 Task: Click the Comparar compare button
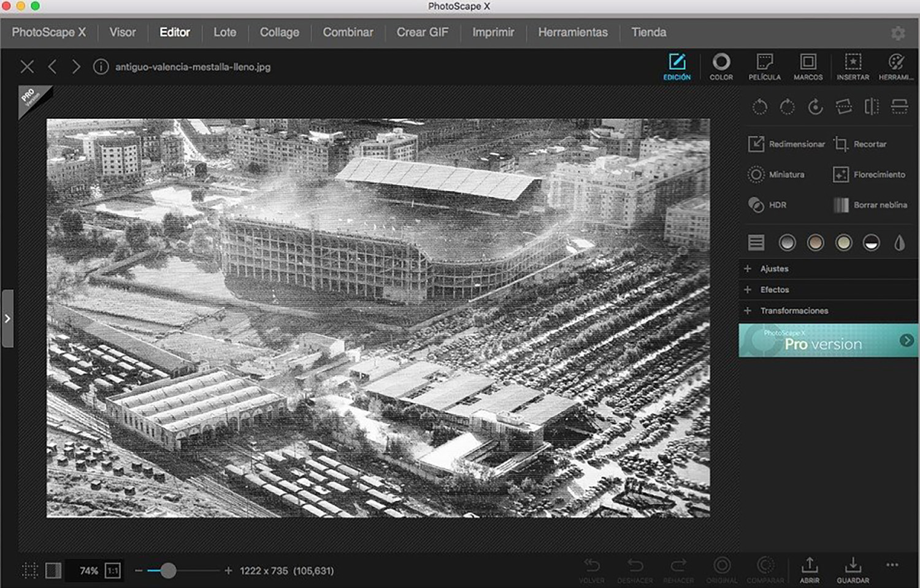point(765,570)
